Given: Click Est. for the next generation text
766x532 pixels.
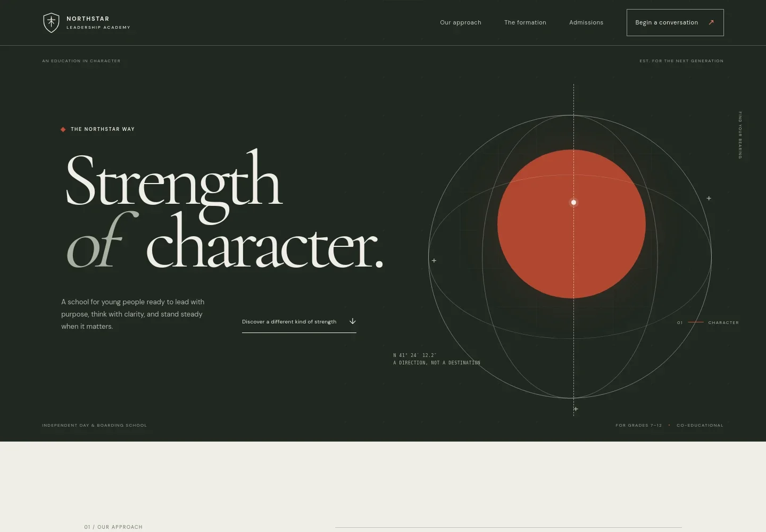Looking at the screenshot, I should coord(681,61).
